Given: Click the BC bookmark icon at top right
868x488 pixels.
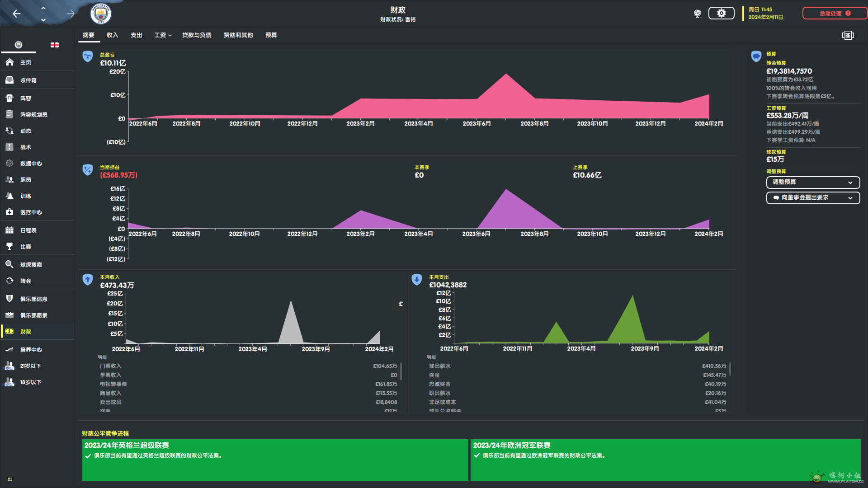Looking at the screenshot, I should [848, 35].
